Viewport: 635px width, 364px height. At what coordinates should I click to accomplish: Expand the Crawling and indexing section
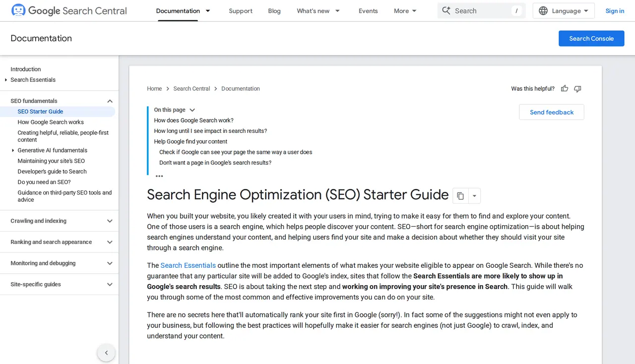110,221
